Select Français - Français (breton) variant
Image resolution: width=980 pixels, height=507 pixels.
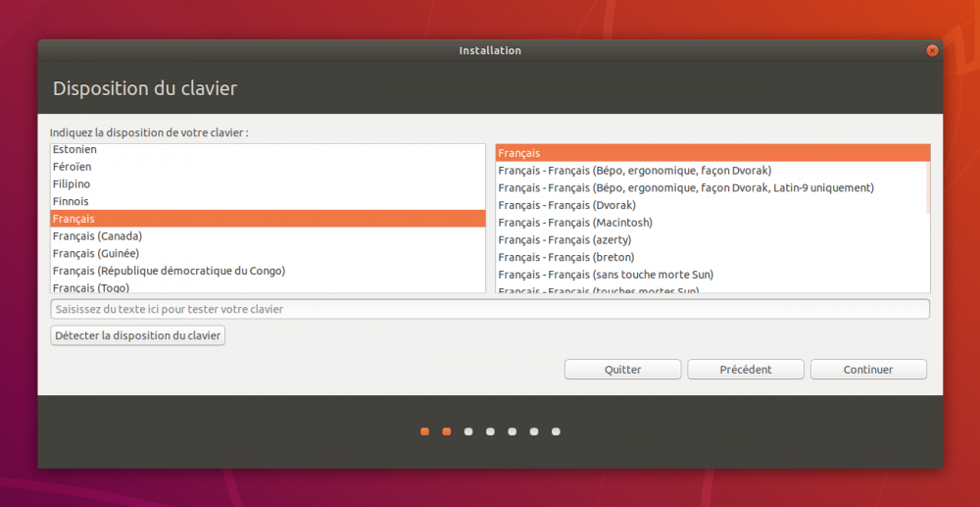click(711, 257)
